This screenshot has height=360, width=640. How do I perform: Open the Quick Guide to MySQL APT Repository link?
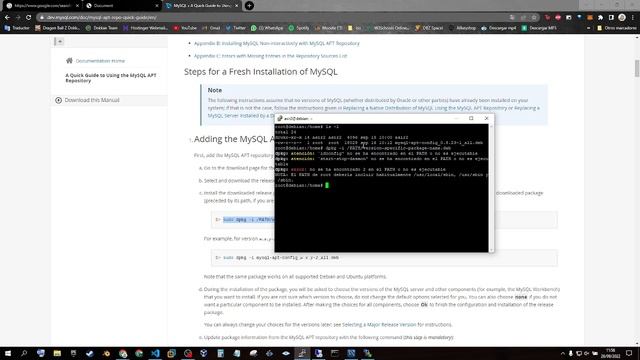[x=111, y=78]
